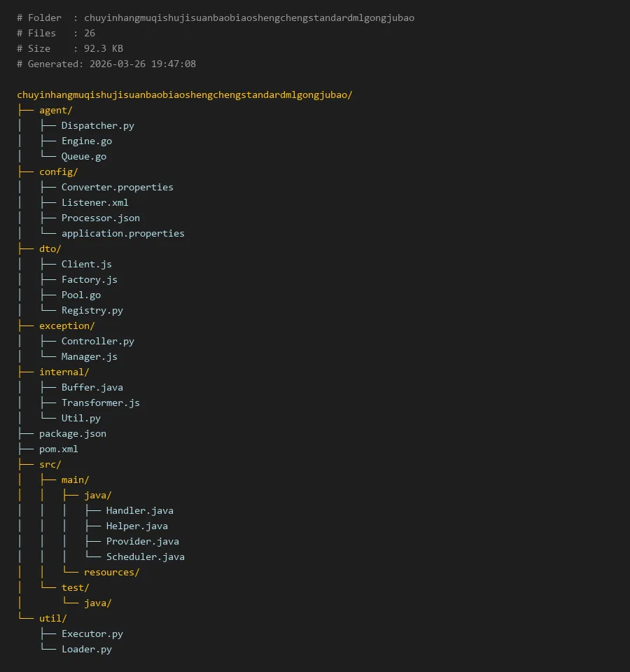Open Scheduler.java under java folder

145,556
